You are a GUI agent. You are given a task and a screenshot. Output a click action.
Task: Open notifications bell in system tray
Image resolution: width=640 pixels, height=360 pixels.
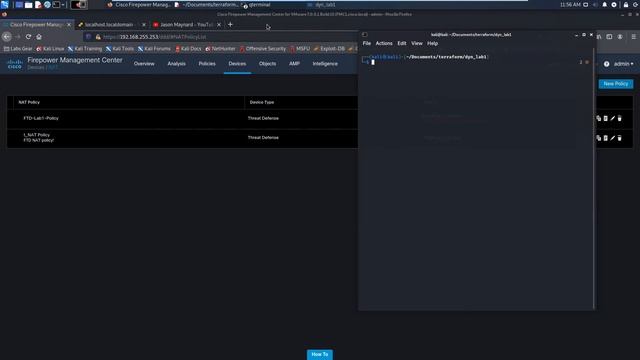click(604, 5)
